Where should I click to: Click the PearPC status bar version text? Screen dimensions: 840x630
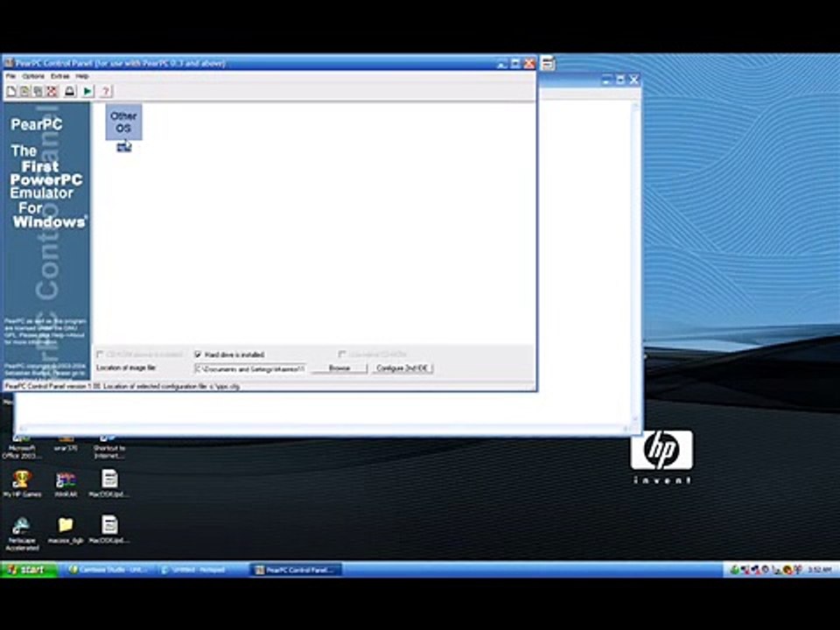tap(53, 386)
